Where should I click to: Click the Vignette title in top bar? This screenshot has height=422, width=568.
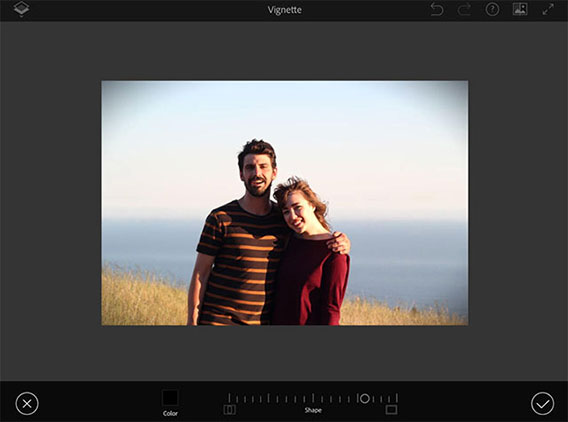[x=284, y=10]
